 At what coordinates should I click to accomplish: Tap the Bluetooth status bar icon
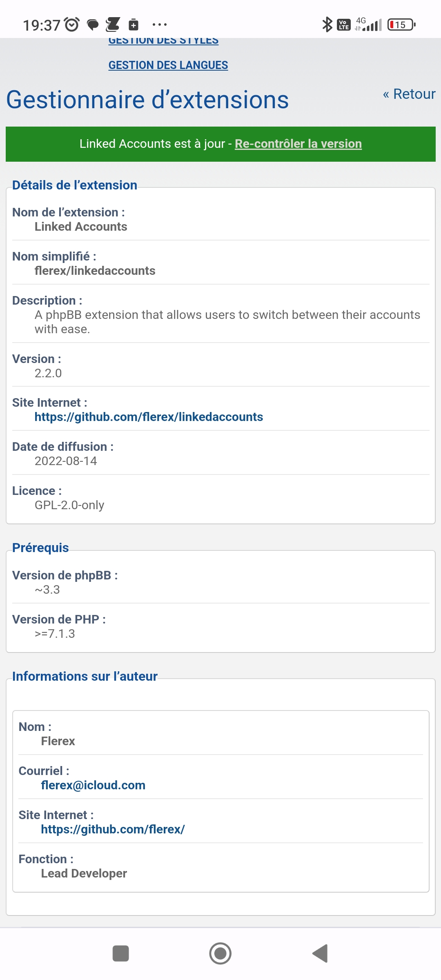coord(327,24)
